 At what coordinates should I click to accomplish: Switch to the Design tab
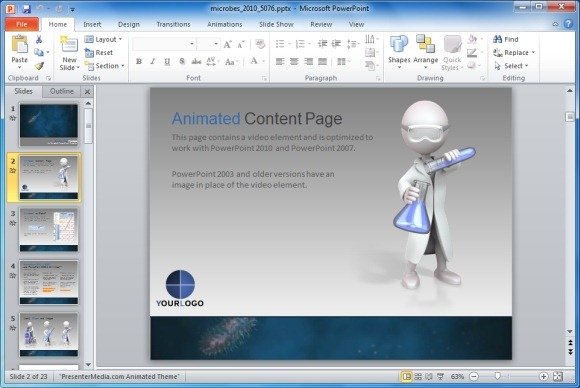129,24
